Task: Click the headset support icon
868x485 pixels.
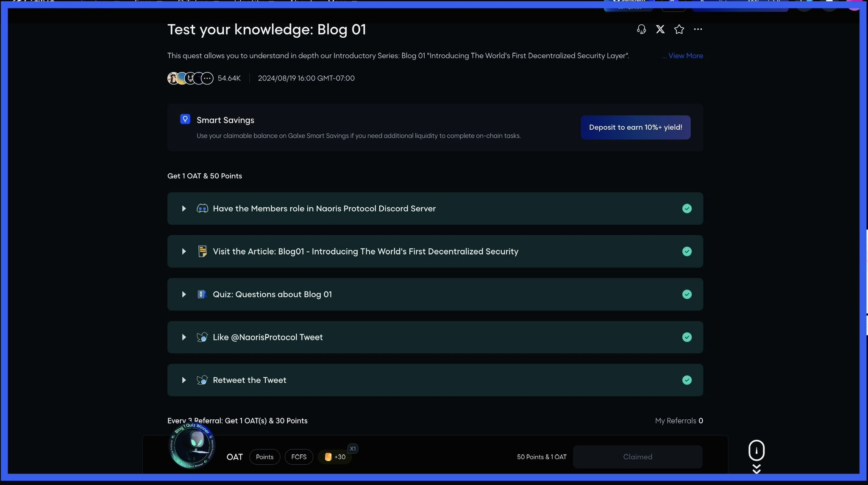Action: 641,29
